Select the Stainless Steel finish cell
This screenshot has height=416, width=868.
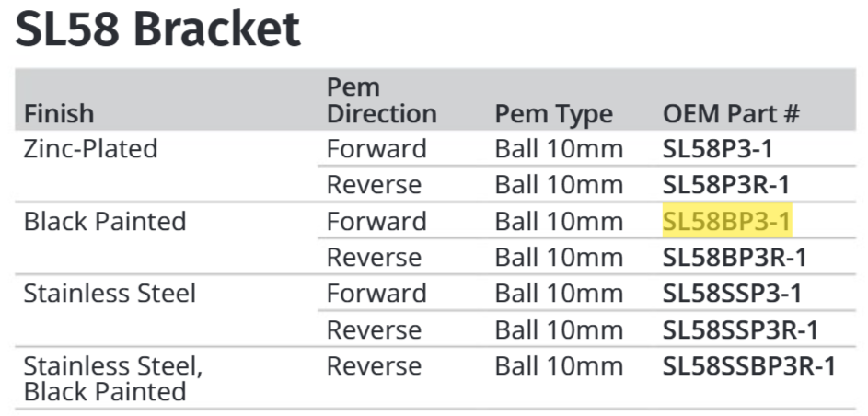click(110, 294)
